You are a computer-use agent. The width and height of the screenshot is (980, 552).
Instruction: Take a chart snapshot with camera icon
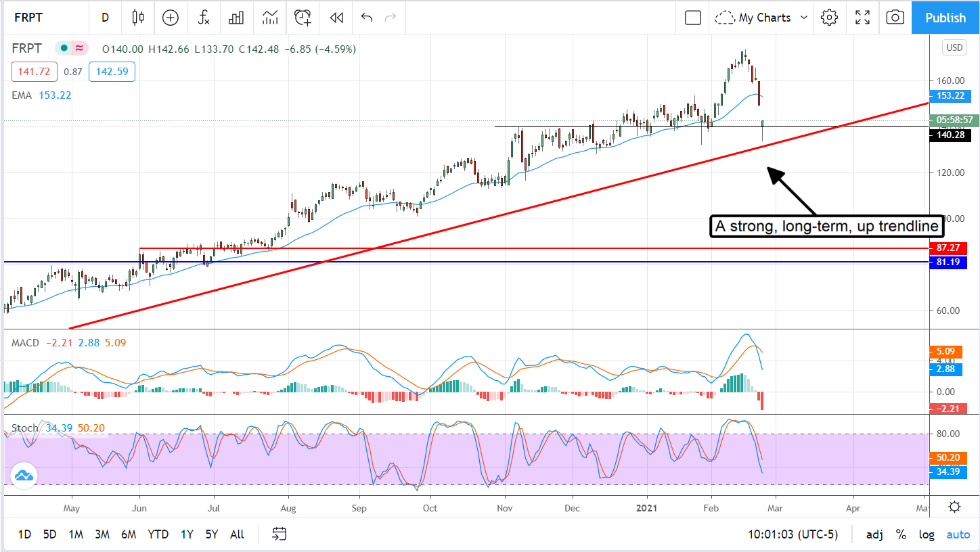pos(895,18)
